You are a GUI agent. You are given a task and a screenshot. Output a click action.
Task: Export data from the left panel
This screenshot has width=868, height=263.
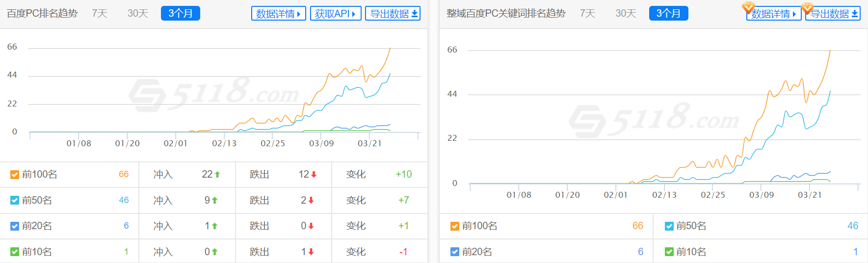[394, 14]
